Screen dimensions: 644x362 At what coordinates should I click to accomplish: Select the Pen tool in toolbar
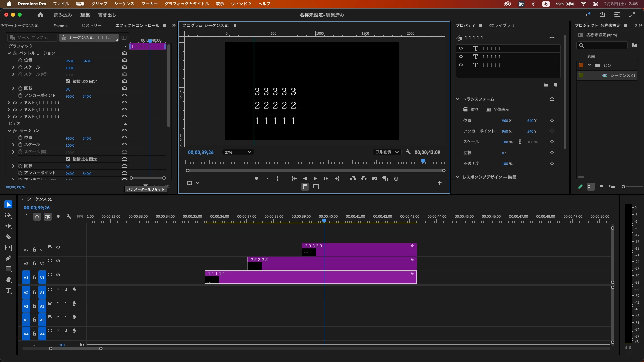point(8,258)
